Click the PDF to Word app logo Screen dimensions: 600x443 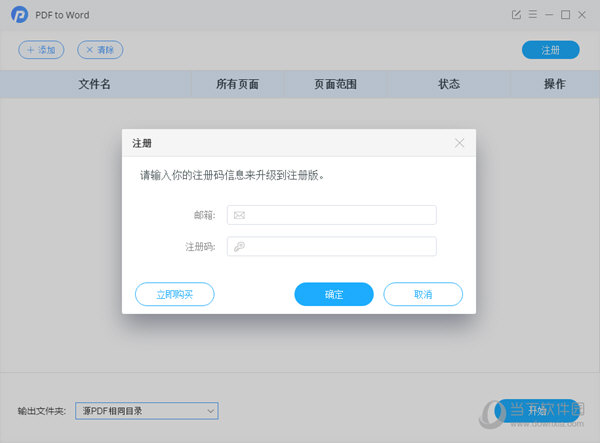pyautogui.click(x=19, y=15)
